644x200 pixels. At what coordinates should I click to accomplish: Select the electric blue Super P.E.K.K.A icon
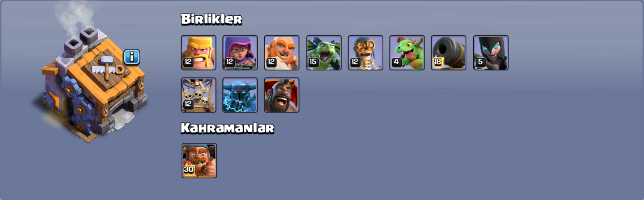[240, 95]
